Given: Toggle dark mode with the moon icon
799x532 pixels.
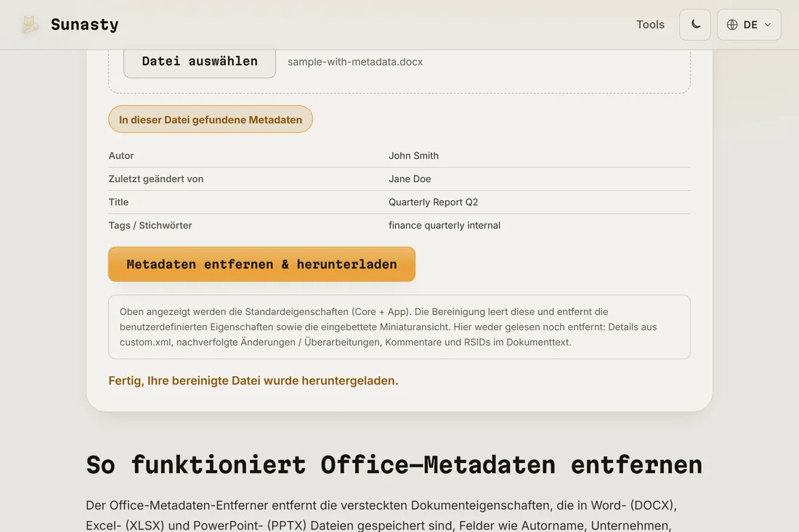Looking at the screenshot, I should [695, 25].
